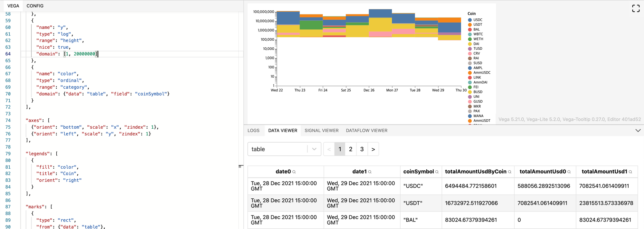The width and height of the screenshot is (644, 229).
Task: Click the USDC legend color swatch
Action: (470, 20)
